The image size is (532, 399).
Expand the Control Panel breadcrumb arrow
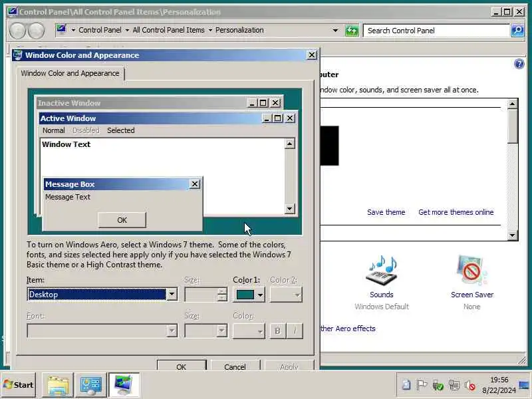(127, 30)
